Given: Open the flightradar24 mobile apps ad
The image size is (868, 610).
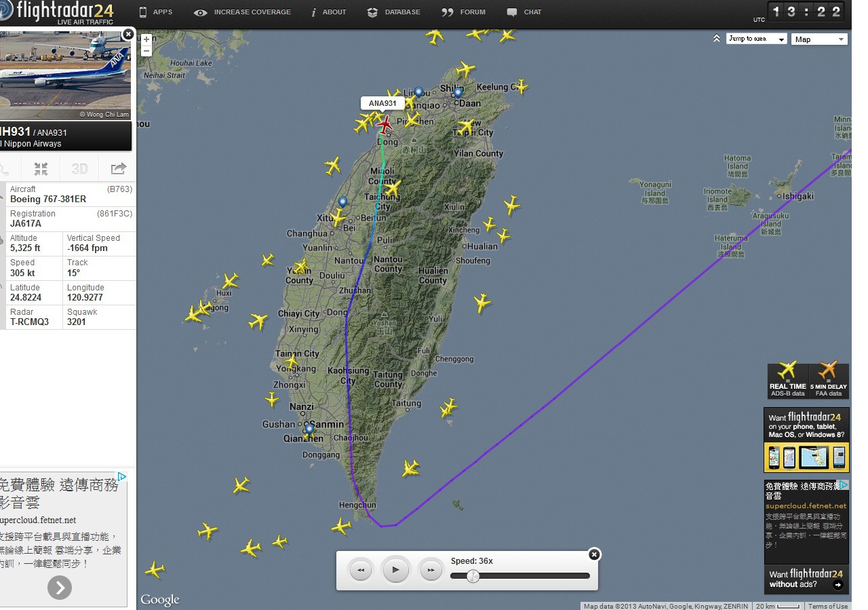Looking at the screenshot, I should pos(806,440).
